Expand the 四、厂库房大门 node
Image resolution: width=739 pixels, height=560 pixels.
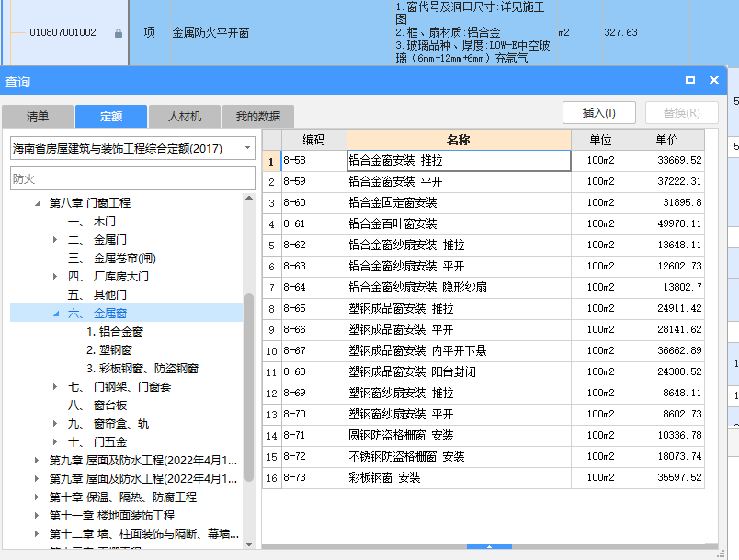coord(55,277)
